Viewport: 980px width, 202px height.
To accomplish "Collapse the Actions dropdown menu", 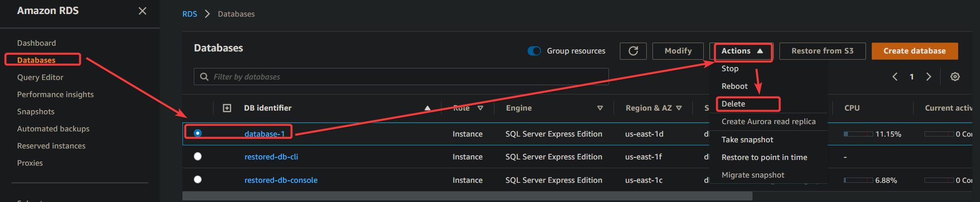I will 742,51.
